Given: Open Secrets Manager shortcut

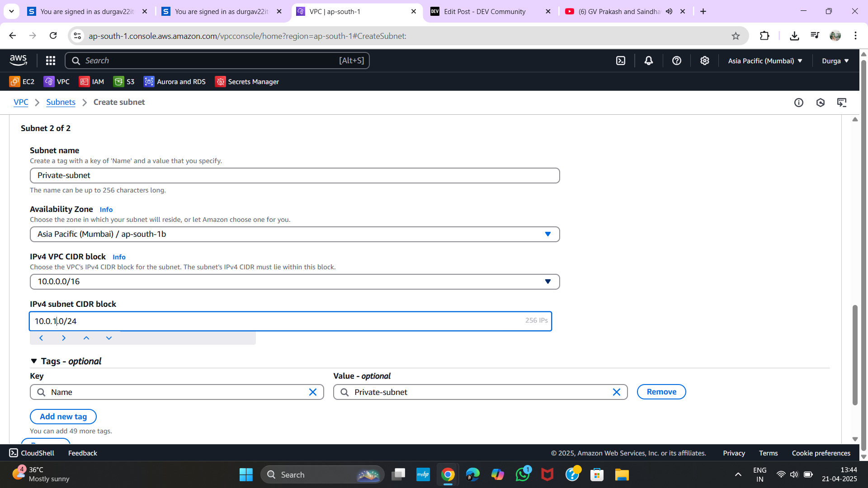Looking at the screenshot, I should coord(247,82).
